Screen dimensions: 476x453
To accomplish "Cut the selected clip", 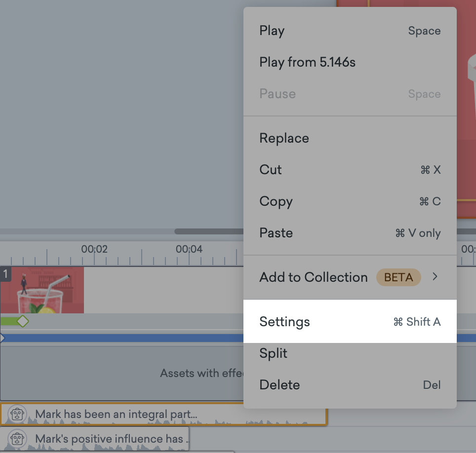I will click(270, 170).
